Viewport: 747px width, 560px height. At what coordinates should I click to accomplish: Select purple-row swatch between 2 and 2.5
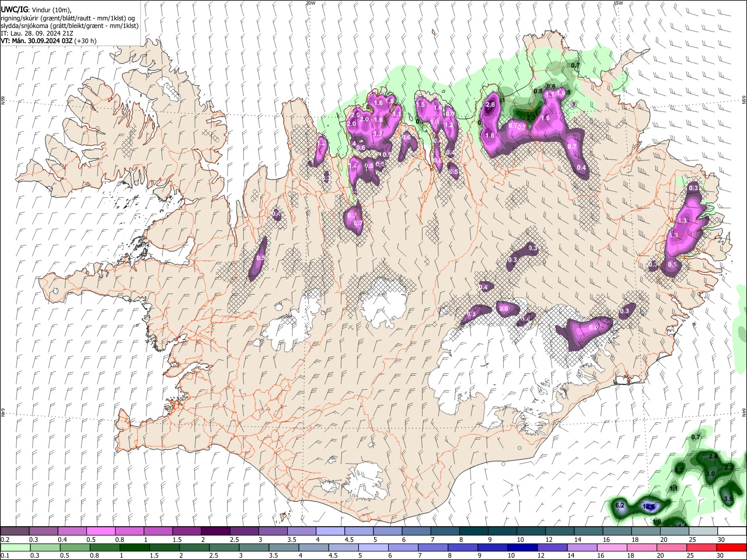(x=215, y=531)
